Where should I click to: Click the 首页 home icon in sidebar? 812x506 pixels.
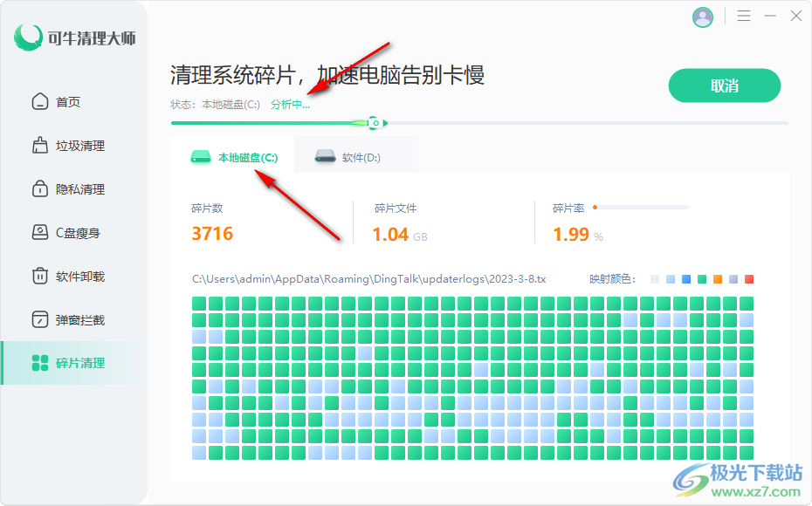[40, 102]
